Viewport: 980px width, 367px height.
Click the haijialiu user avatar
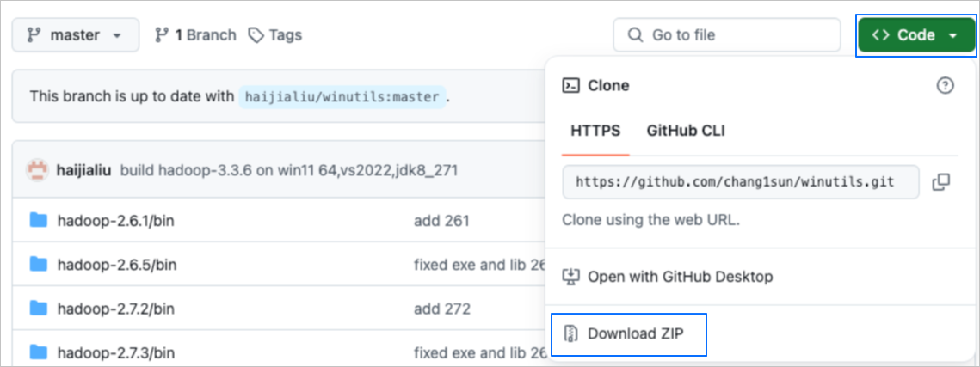click(37, 169)
